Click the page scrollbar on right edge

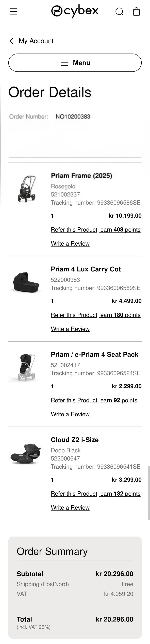coord(149,493)
